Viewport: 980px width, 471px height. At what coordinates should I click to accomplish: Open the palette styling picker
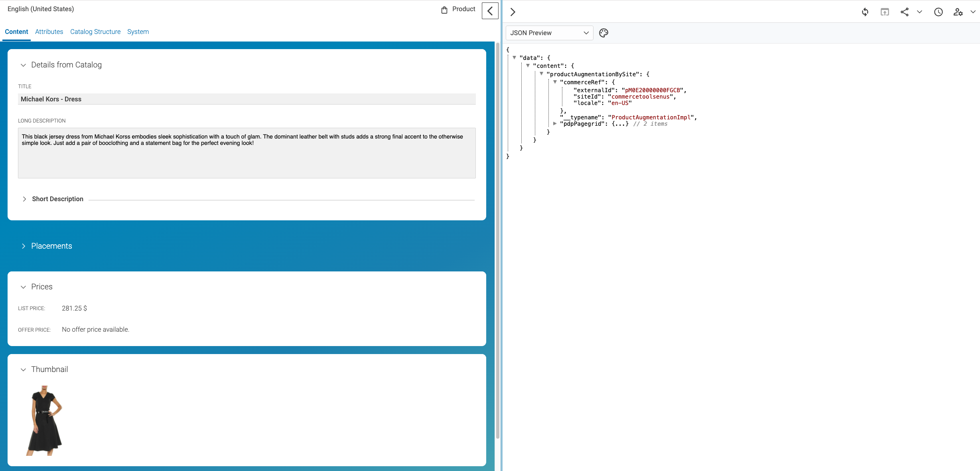[603, 33]
